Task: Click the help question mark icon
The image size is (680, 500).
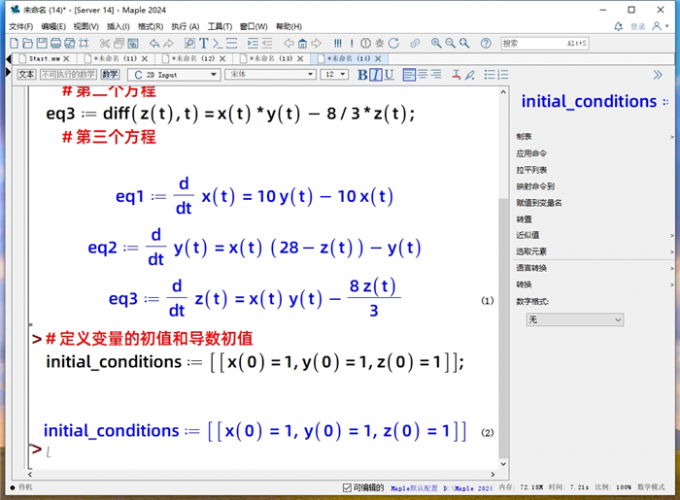Action: [485, 43]
